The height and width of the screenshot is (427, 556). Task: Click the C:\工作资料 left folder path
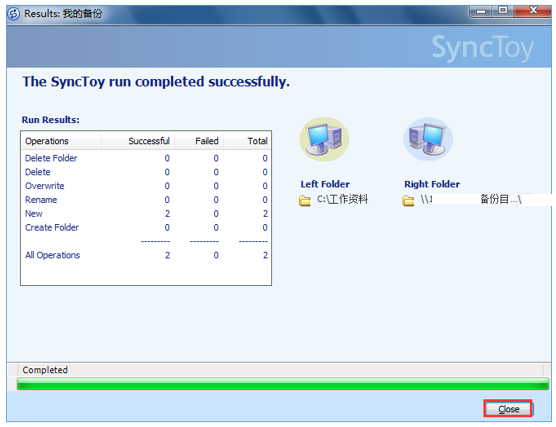point(342,199)
